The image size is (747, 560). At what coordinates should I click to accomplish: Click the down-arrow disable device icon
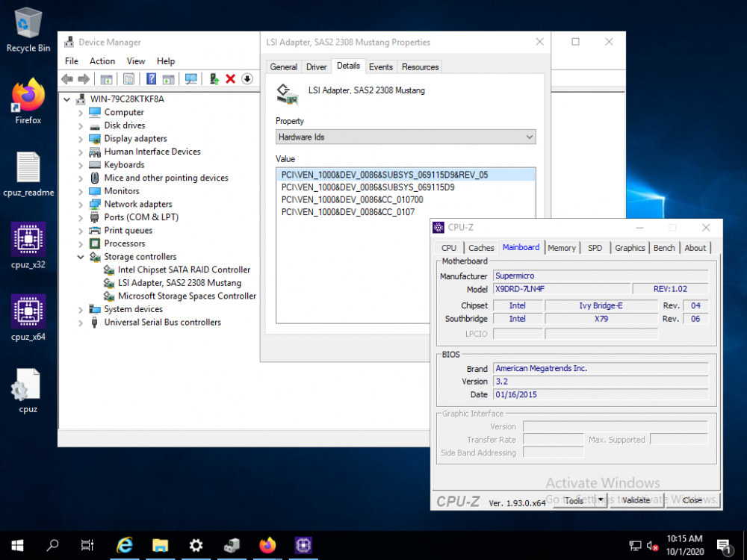coord(247,79)
